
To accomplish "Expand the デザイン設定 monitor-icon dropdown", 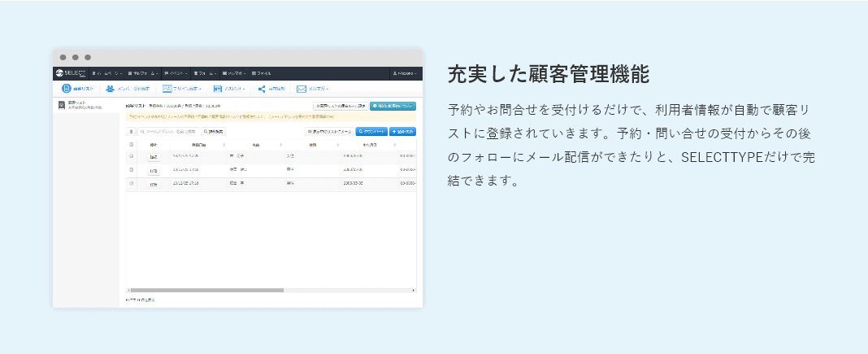I will point(181,89).
